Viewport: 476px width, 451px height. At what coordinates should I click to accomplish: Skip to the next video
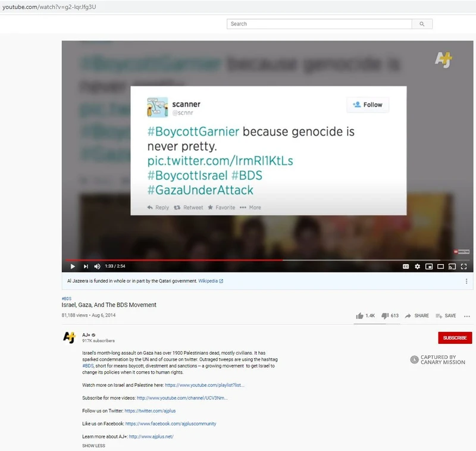86,267
